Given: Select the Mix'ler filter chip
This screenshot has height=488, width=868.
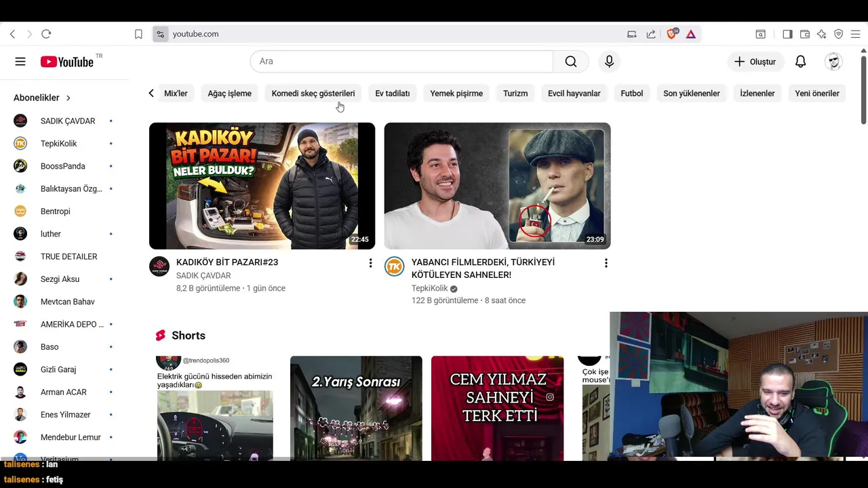Looking at the screenshot, I should 176,94.
